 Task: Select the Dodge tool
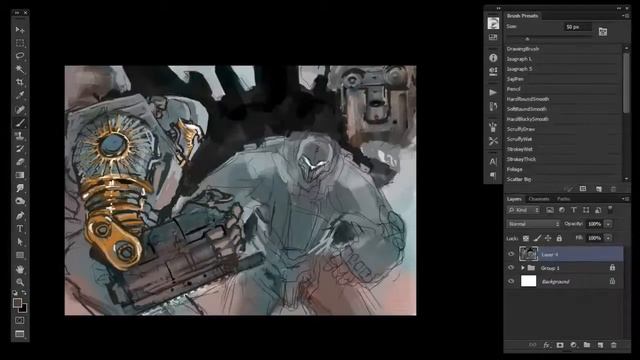click(20, 201)
